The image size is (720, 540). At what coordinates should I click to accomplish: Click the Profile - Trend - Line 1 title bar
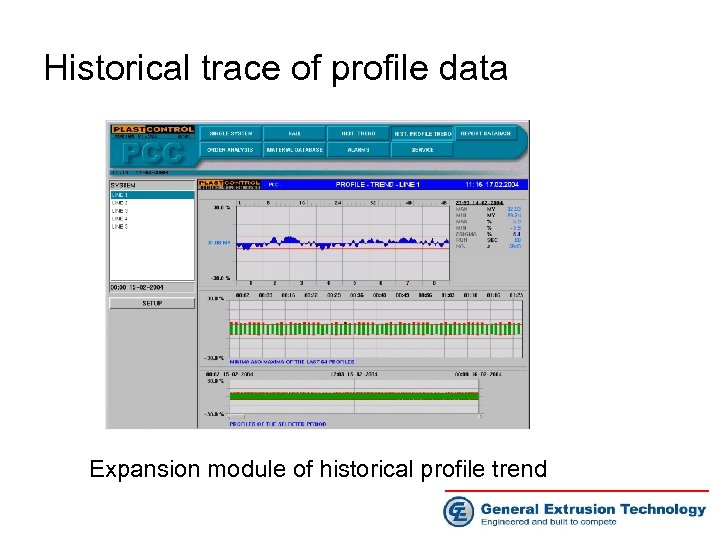pyautogui.click(x=363, y=185)
